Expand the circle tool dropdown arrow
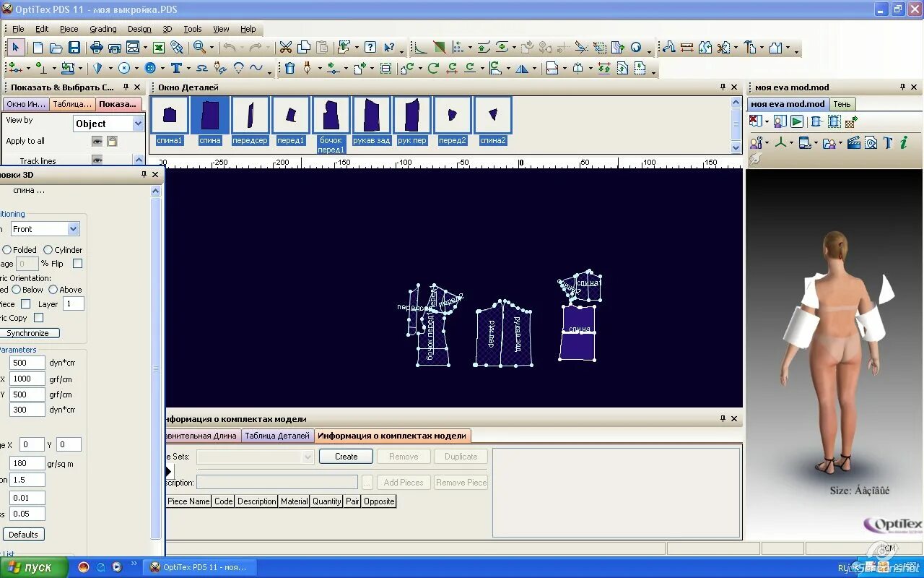Image resolution: width=924 pixels, height=578 pixels. [136, 68]
